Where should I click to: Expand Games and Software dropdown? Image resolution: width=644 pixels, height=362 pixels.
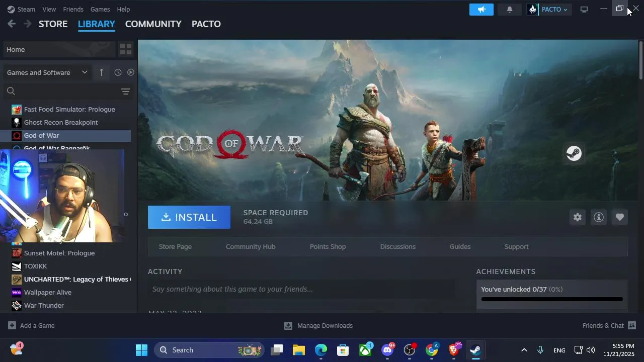(x=47, y=72)
